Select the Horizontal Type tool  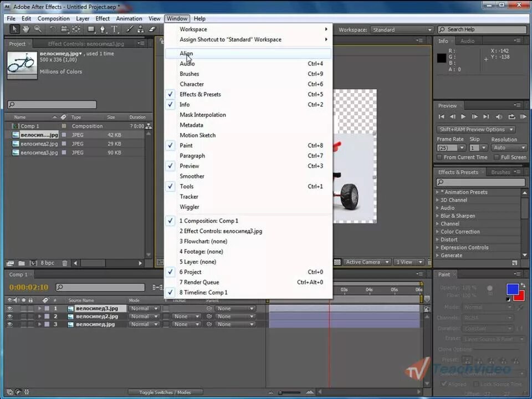[115, 29]
